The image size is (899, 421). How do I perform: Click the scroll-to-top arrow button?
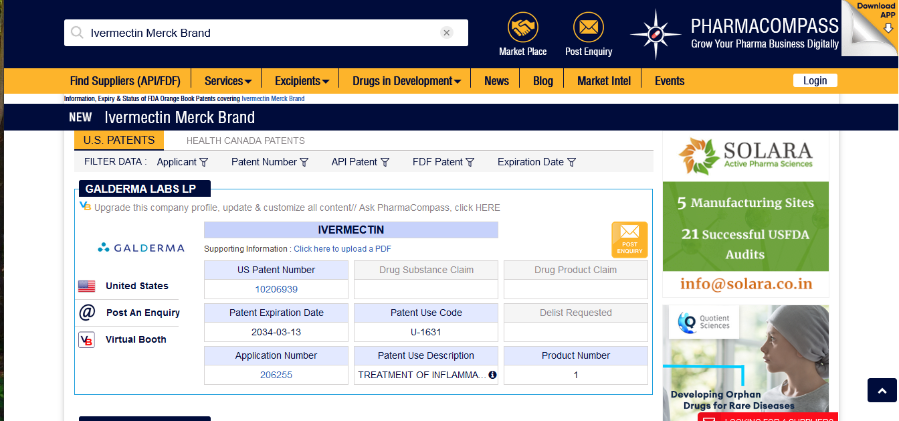882,390
